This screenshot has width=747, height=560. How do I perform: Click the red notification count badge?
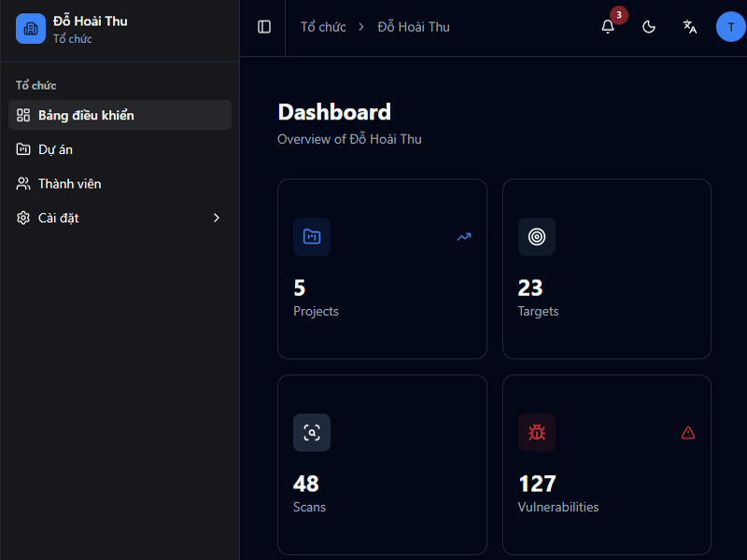[619, 15]
